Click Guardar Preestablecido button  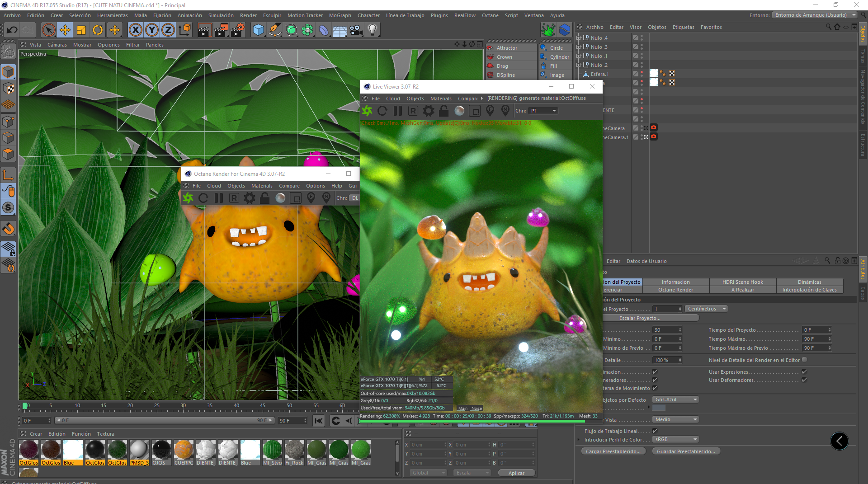click(686, 451)
